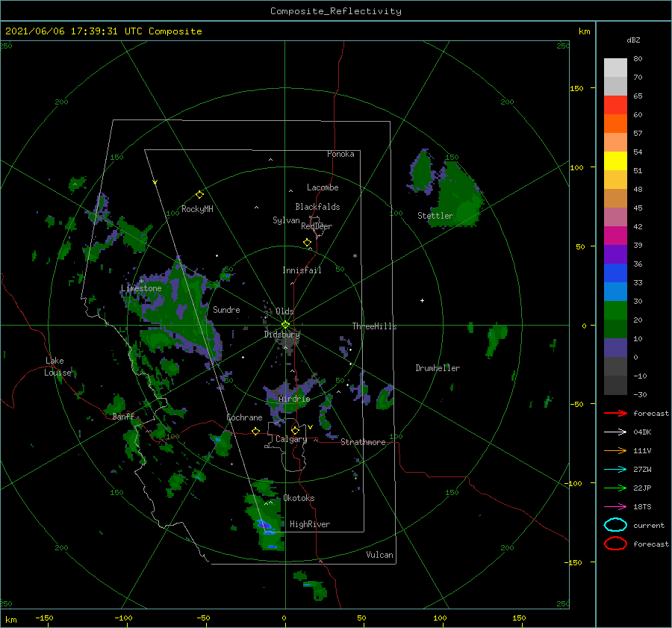Click the purple 39-36 dBZ color swatch
Viewport: 672px width, 628px height.
click(615, 255)
